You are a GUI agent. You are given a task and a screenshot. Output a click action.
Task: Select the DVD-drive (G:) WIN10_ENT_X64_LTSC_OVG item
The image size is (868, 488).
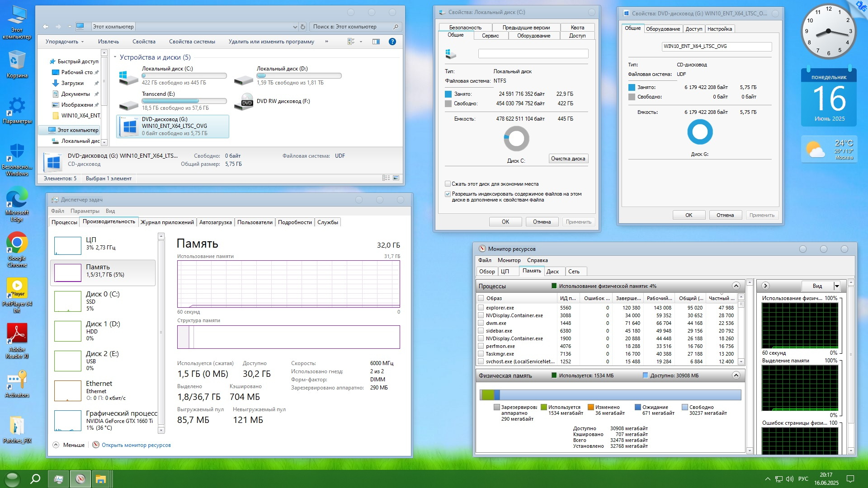173,126
